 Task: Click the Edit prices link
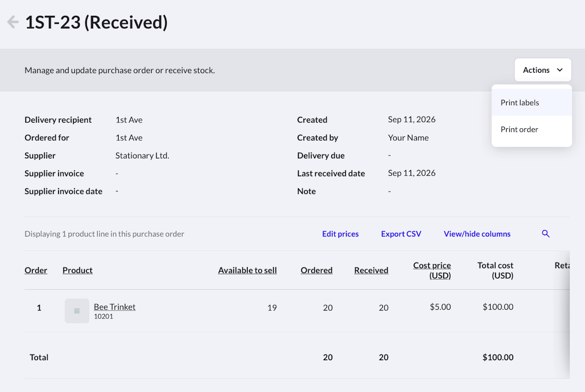tap(340, 234)
